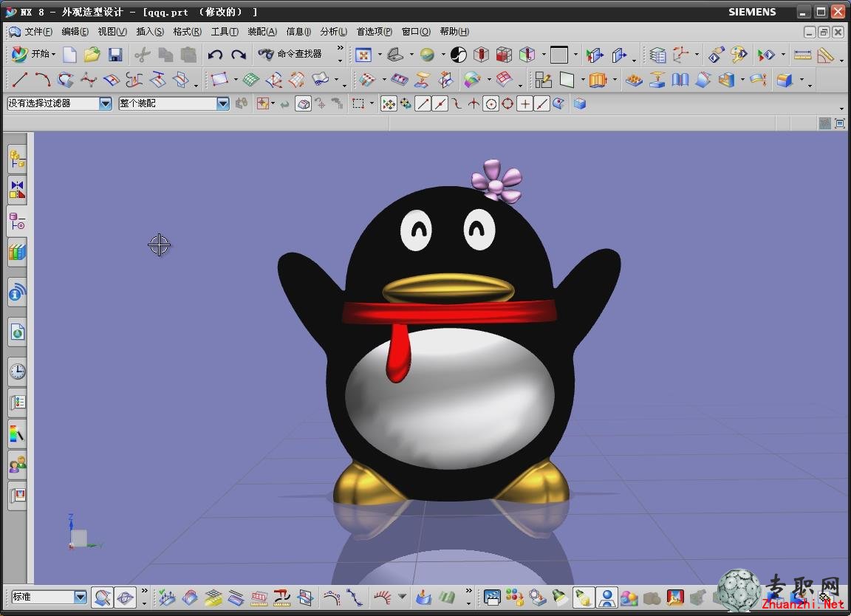Expand the background color dropdown arrow
Screen dimensions: 851x616
[575, 55]
